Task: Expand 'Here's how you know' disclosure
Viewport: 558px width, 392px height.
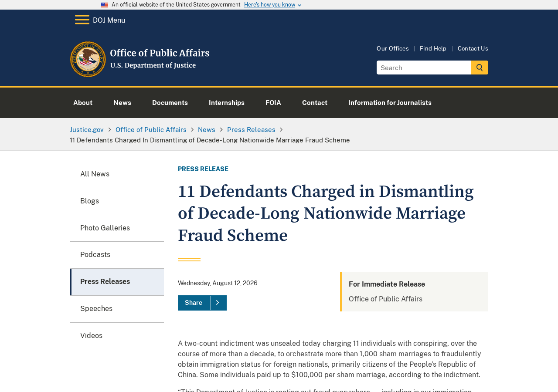Action: tap(273, 5)
